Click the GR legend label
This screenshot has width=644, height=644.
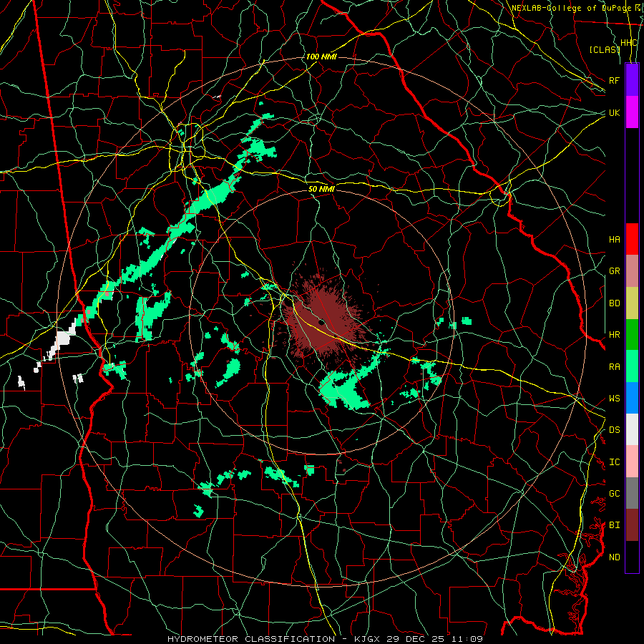[x=615, y=271]
